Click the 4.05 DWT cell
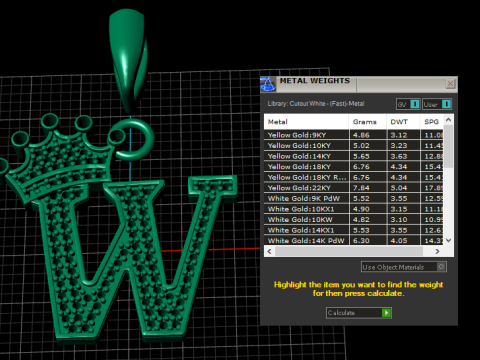This screenshot has width=480, height=360. pos(403,240)
